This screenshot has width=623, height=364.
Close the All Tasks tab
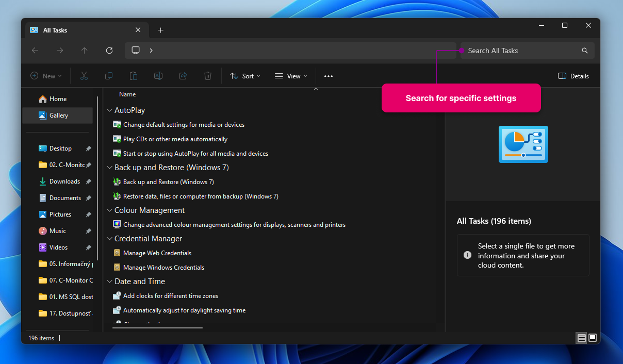coord(138,30)
